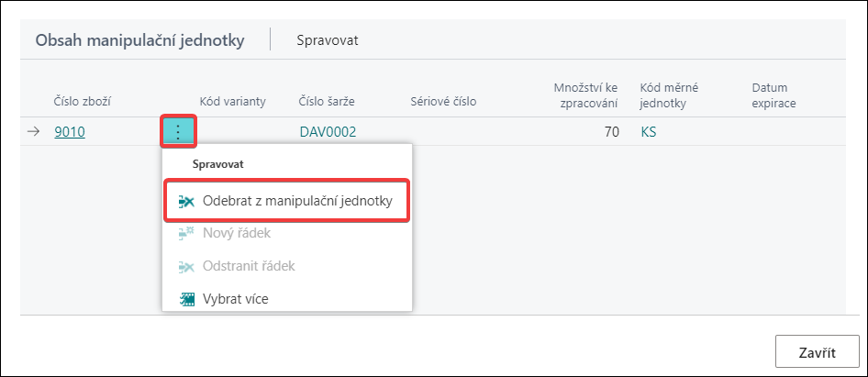Click lot number DAV0002
Screen dimensions: 868x377
(x=328, y=132)
